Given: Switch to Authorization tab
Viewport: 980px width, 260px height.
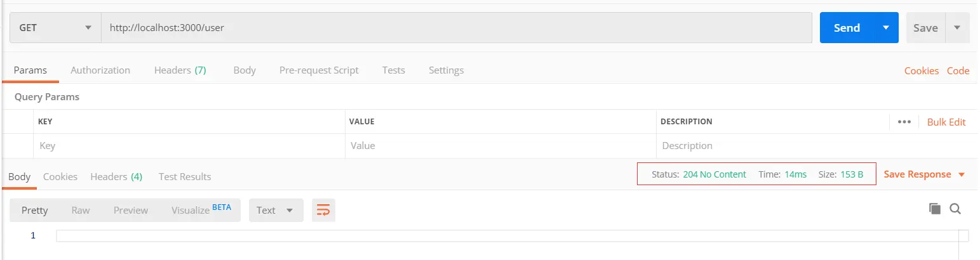Looking at the screenshot, I should 100,70.
